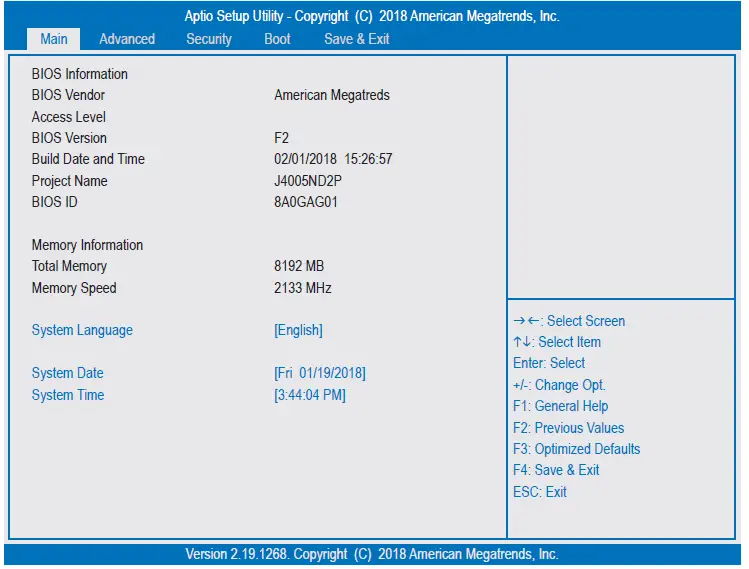Switch to the Main tab
Screen dimensions: 749x569
click(54, 39)
